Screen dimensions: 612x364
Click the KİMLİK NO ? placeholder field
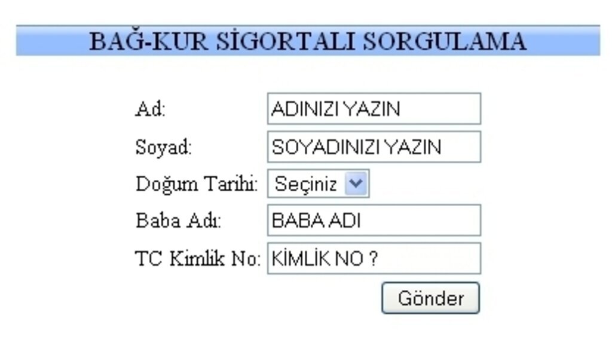pyautogui.click(x=374, y=257)
